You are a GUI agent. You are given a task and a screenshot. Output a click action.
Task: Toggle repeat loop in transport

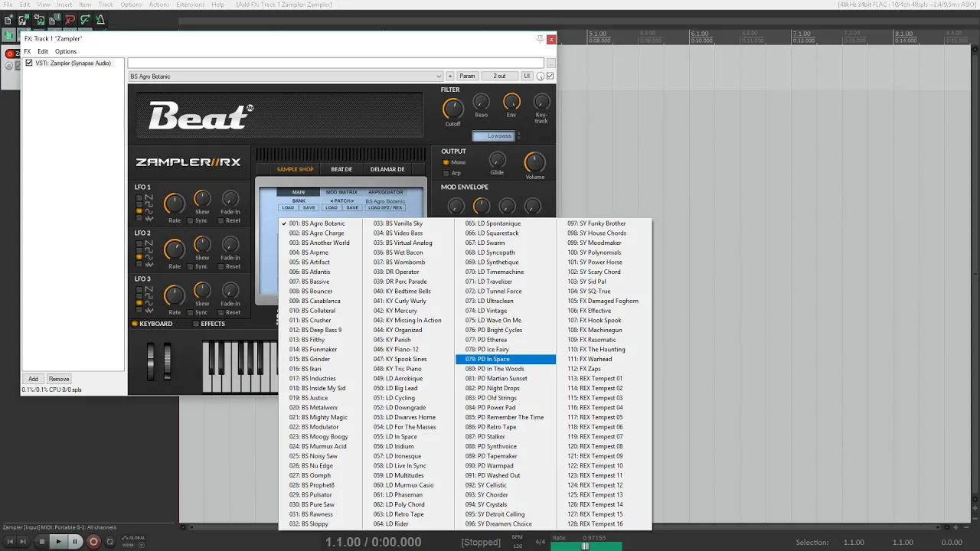[109, 542]
